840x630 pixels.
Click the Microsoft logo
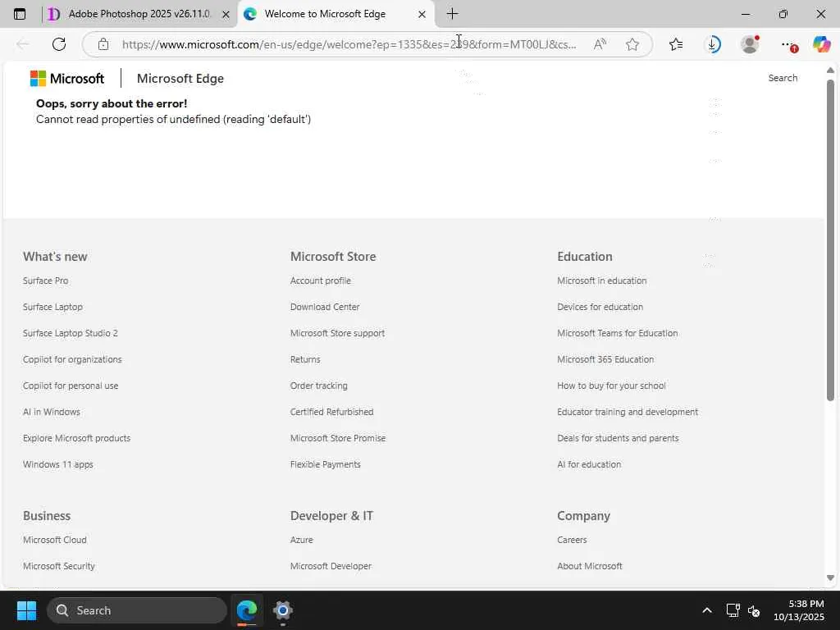point(67,78)
